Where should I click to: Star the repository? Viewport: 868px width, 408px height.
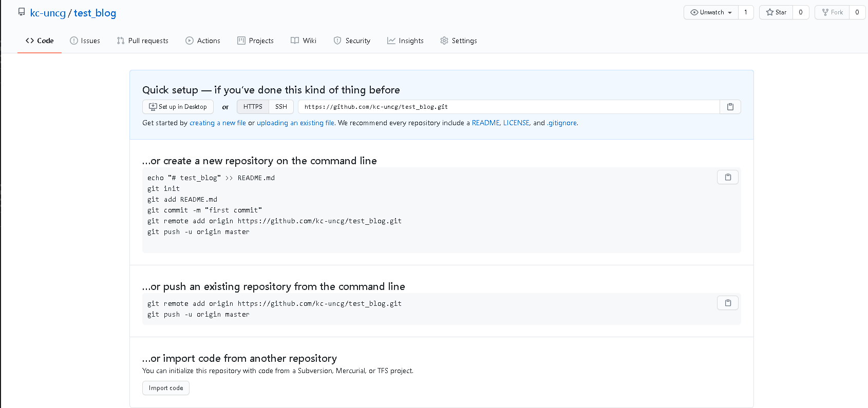[776, 12]
